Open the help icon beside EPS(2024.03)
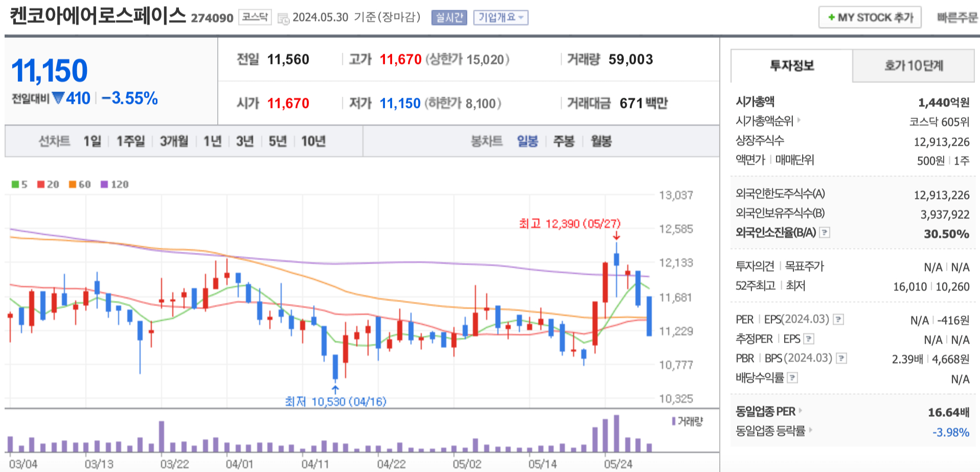Image resolution: width=980 pixels, height=472 pixels. click(x=838, y=320)
